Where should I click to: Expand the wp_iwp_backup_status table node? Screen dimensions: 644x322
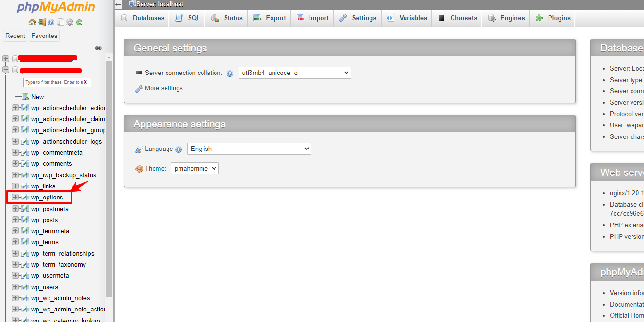pos(15,175)
